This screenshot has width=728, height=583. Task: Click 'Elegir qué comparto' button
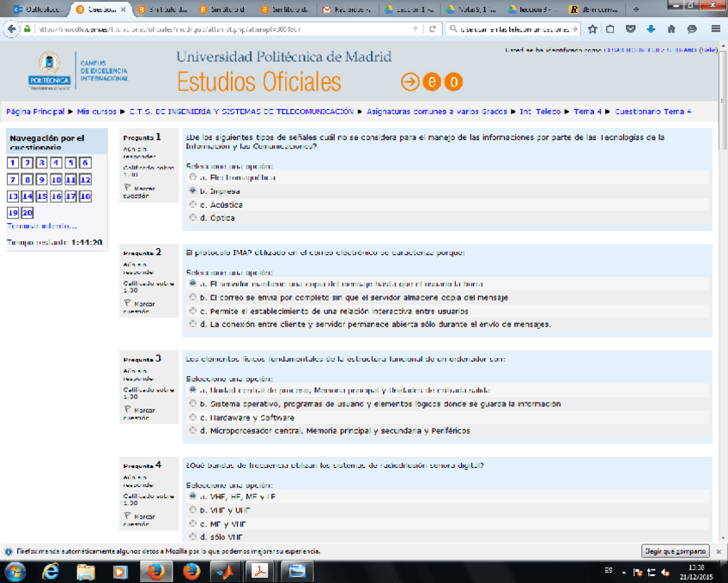coord(675,551)
